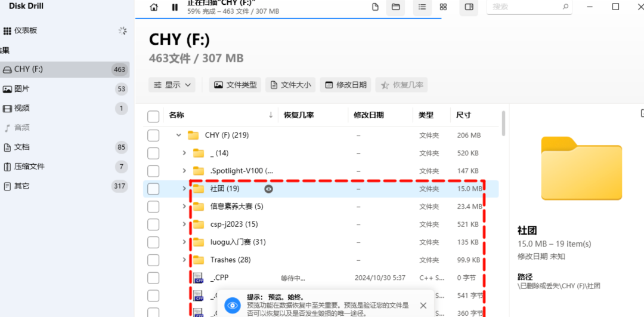Image resolution: width=644 pixels, height=317 pixels.
Task: Pause the running scan
Action: tap(175, 7)
